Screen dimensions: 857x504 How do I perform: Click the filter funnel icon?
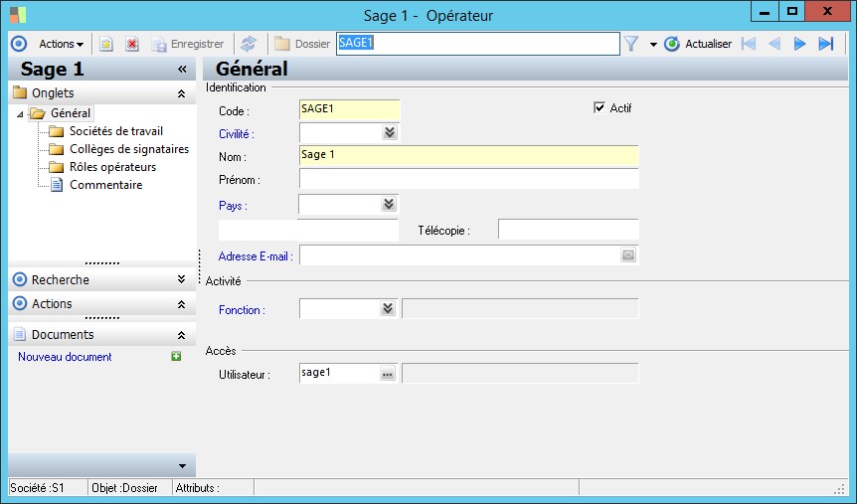point(631,44)
